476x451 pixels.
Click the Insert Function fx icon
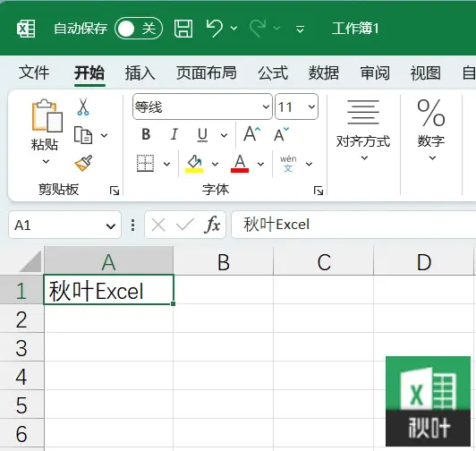(212, 225)
